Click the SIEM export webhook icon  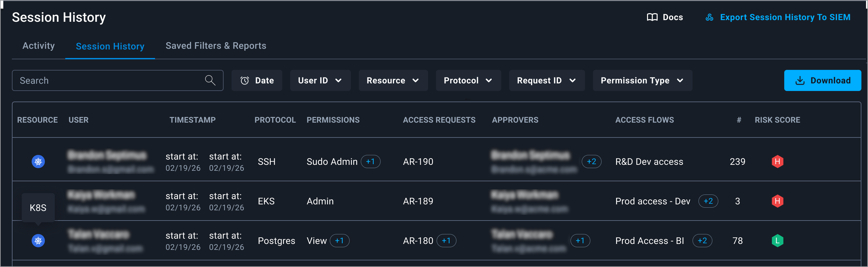(709, 17)
